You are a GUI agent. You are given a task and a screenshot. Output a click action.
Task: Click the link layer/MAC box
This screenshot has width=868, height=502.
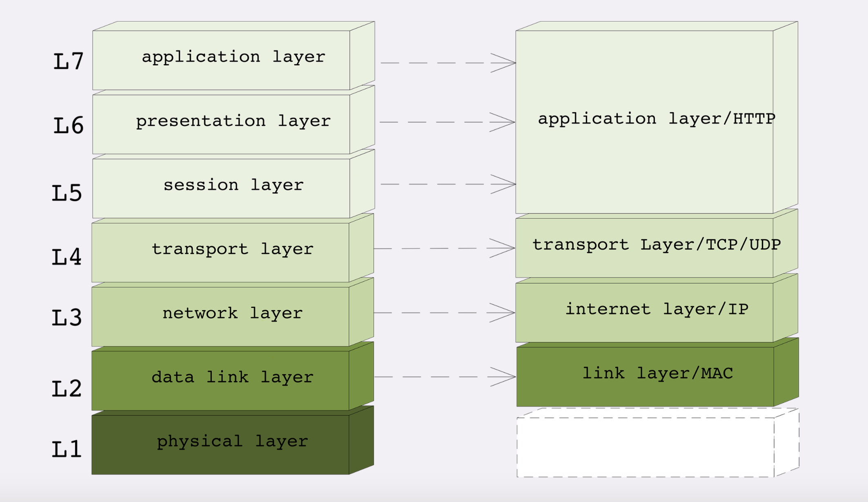[645, 376]
